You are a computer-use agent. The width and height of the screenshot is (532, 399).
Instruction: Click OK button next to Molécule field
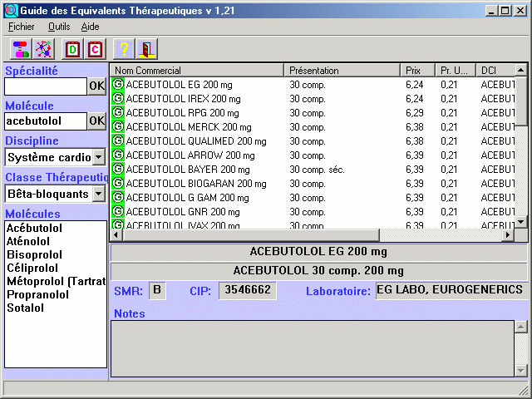pyautogui.click(x=97, y=121)
